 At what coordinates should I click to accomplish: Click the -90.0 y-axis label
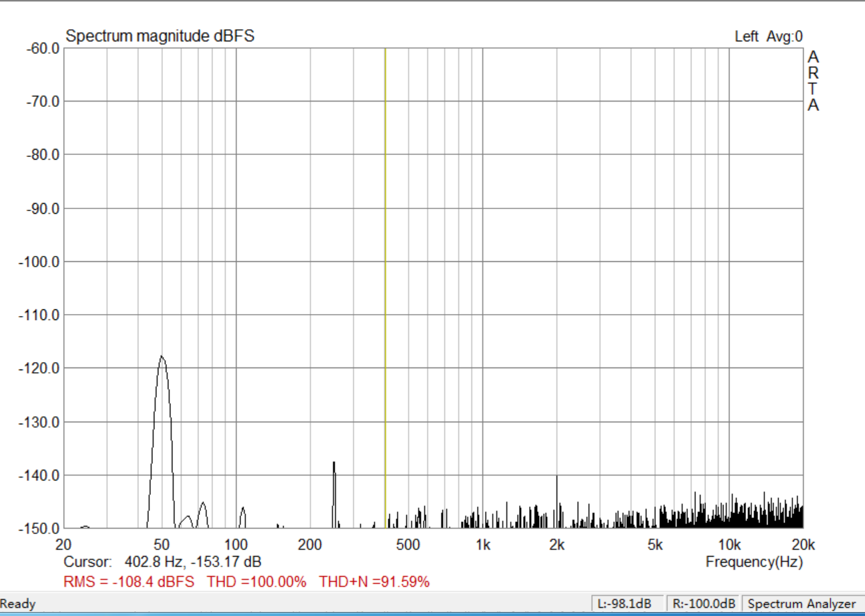pyautogui.click(x=43, y=208)
